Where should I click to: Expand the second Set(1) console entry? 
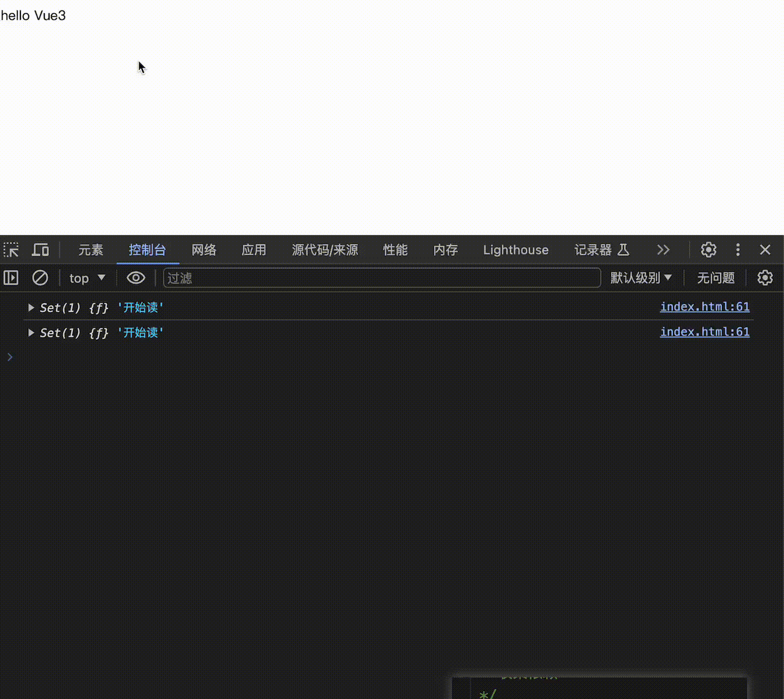[31, 333]
